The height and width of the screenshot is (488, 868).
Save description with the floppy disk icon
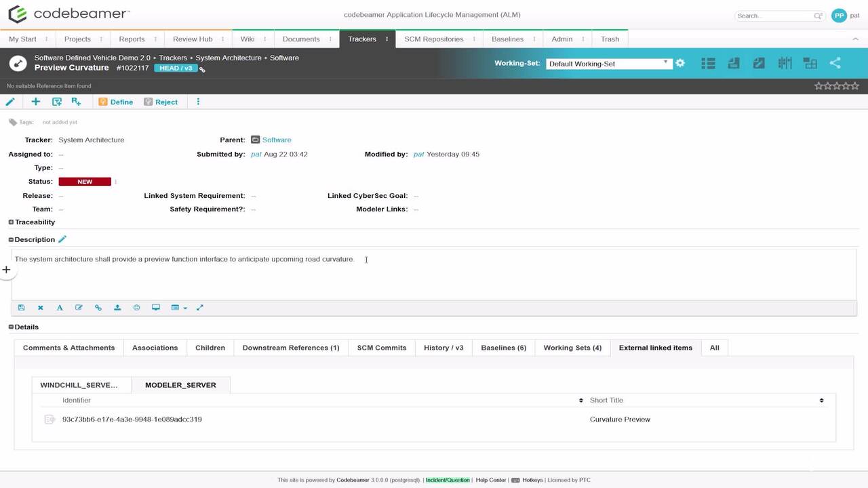click(x=22, y=308)
